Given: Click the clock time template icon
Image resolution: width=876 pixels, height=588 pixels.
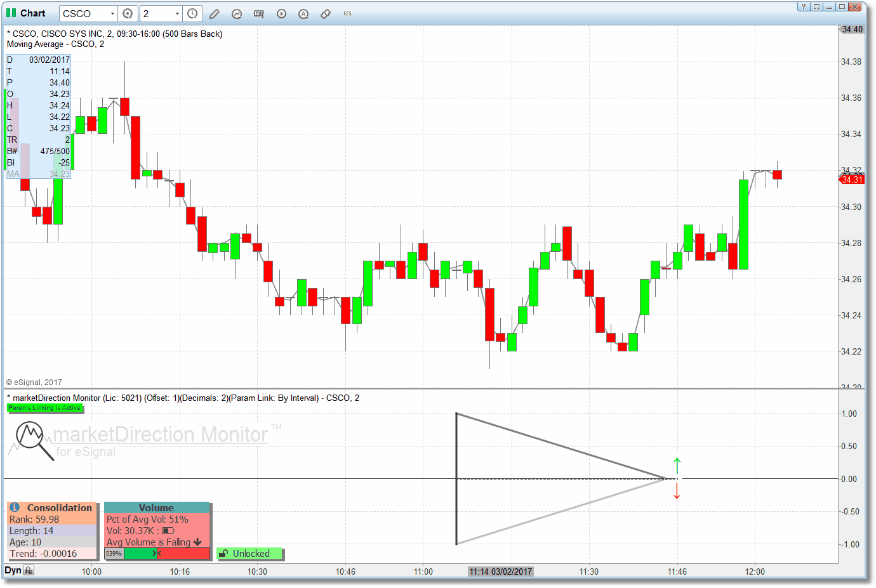Looking at the screenshot, I should 193,13.
